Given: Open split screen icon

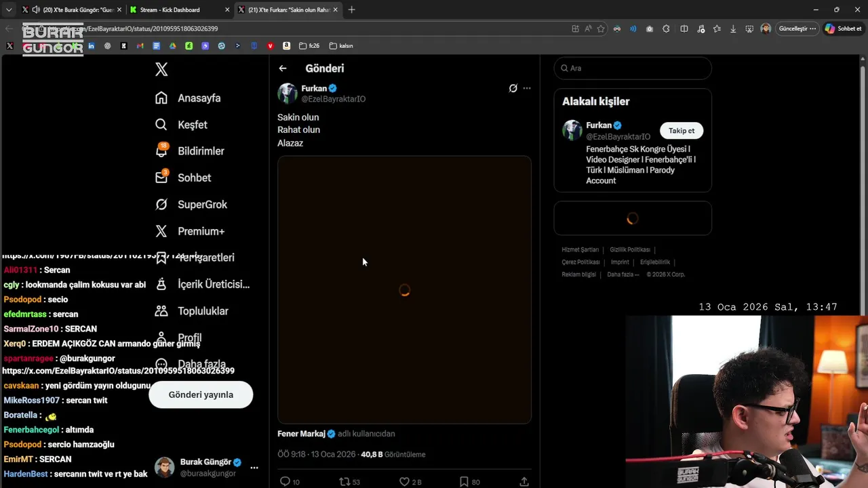Looking at the screenshot, I should pyautogui.click(x=684, y=28).
